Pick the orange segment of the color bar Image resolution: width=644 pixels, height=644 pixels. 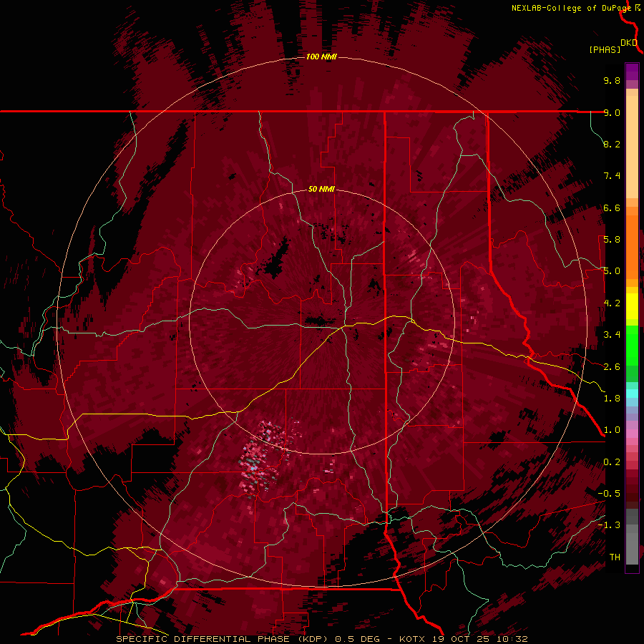(x=632, y=246)
